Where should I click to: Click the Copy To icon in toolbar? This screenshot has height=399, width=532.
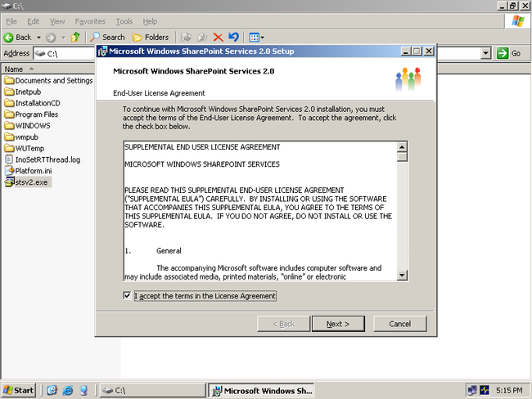202,38
